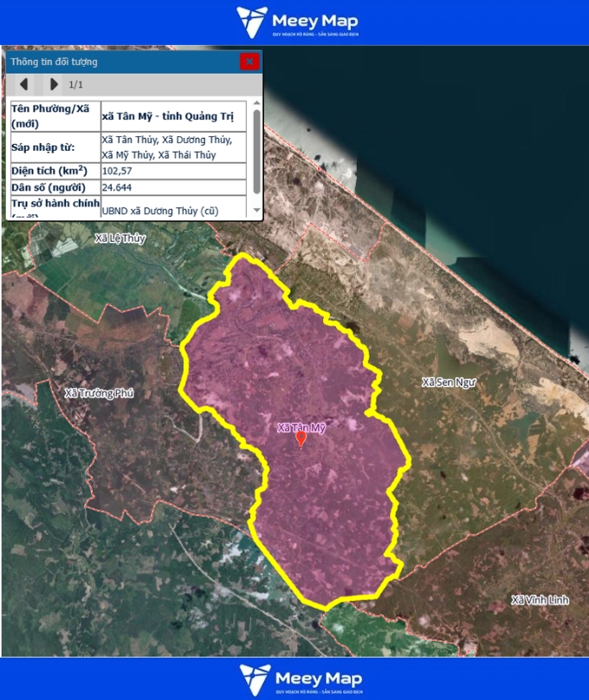Click the previous record arrow in info panel
The width and height of the screenshot is (589, 700).
click(x=24, y=84)
